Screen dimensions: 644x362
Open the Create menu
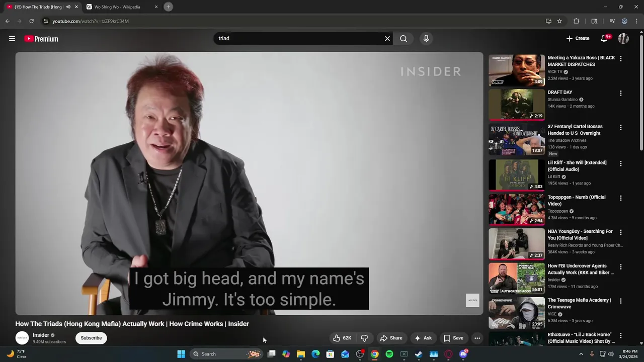pyautogui.click(x=578, y=38)
